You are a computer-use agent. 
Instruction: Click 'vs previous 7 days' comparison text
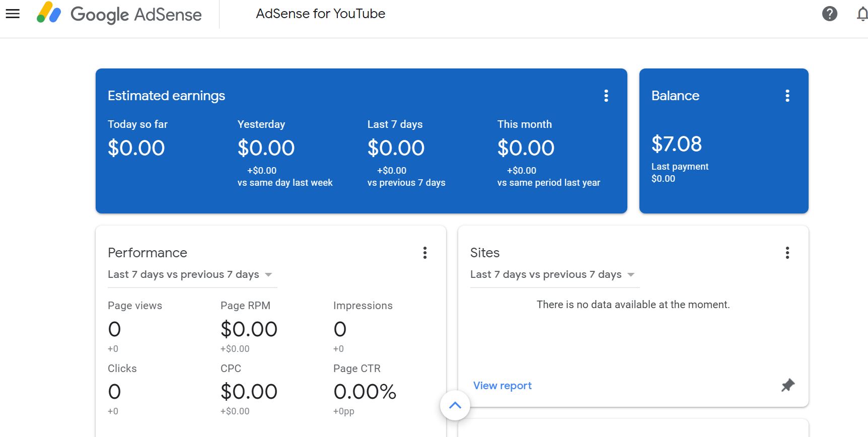406,183
